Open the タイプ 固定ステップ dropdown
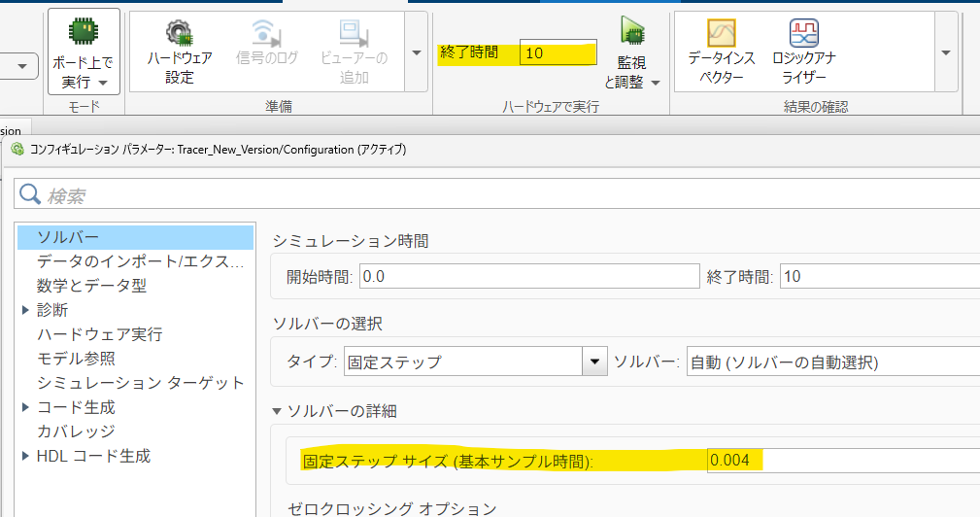The height and width of the screenshot is (517, 980). coord(594,362)
